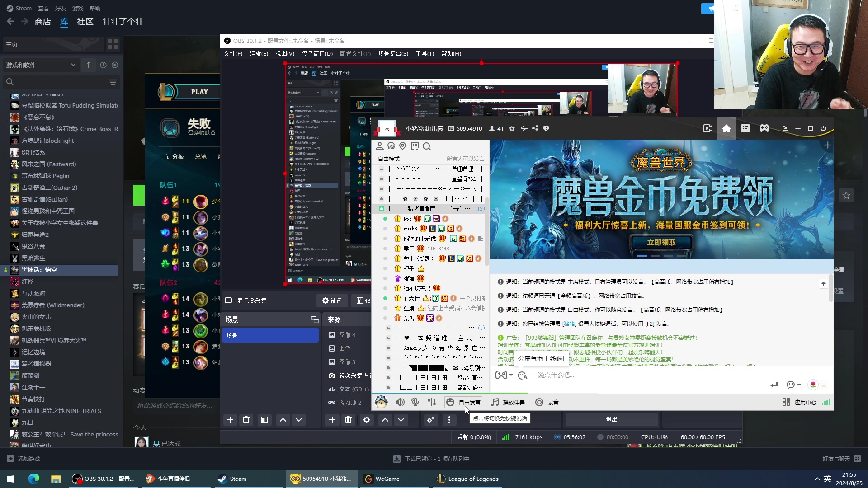The height and width of the screenshot is (488, 868).
Task: Click the share icon in YY header
Action: 535,128
